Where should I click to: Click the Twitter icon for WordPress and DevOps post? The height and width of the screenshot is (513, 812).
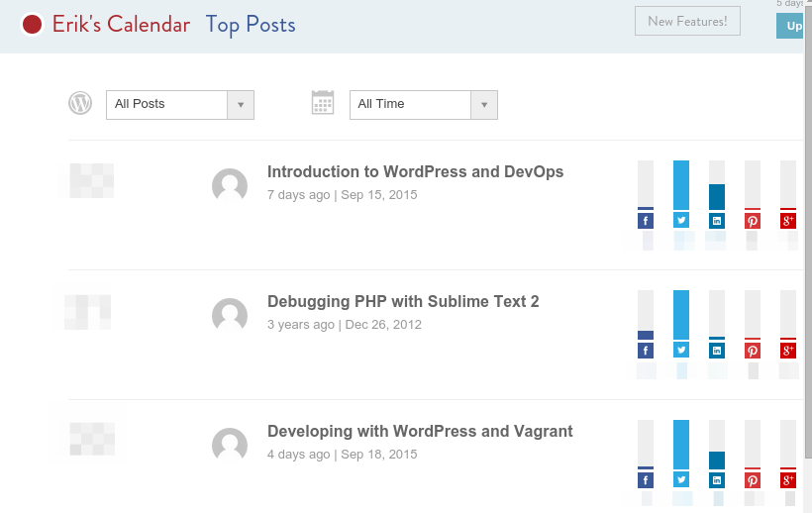click(681, 221)
